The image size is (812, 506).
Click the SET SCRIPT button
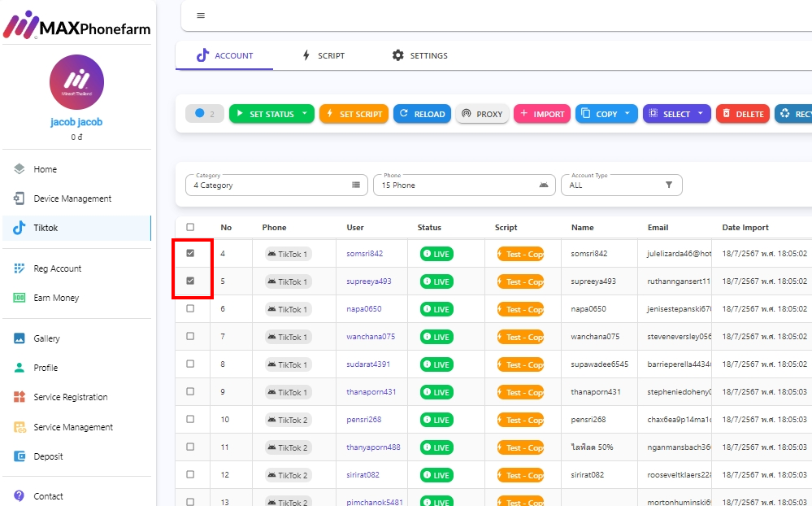[x=354, y=114]
